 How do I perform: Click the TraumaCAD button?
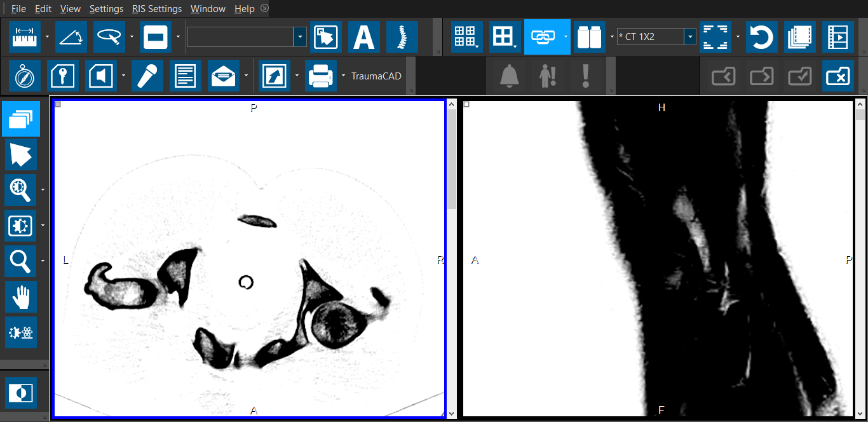(x=376, y=76)
